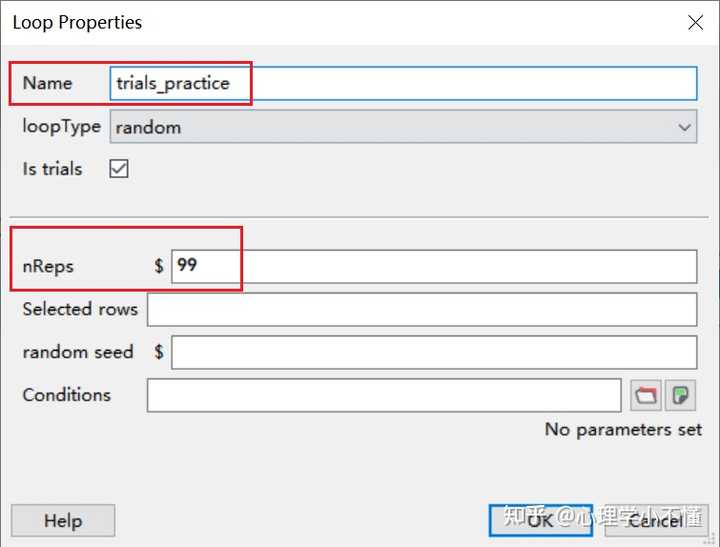Image resolution: width=720 pixels, height=547 pixels.
Task: Open the loopType dropdown
Action: pyautogui.click(x=403, y=127)
